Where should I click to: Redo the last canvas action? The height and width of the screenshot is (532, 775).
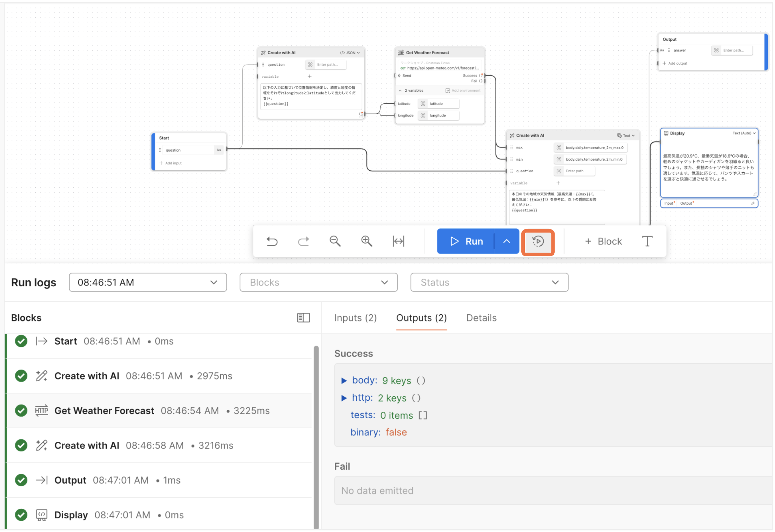point(303,241)
